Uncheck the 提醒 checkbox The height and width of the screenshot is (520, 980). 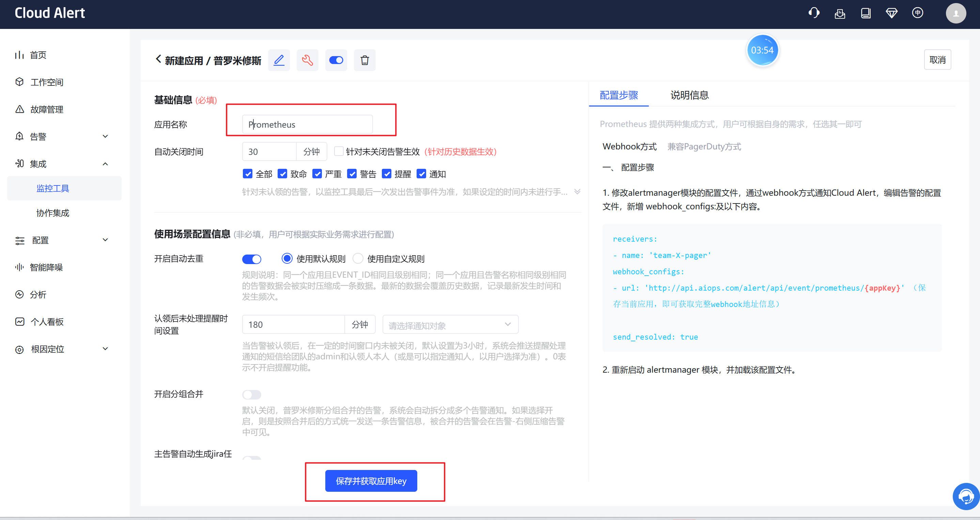pos(387,174)
